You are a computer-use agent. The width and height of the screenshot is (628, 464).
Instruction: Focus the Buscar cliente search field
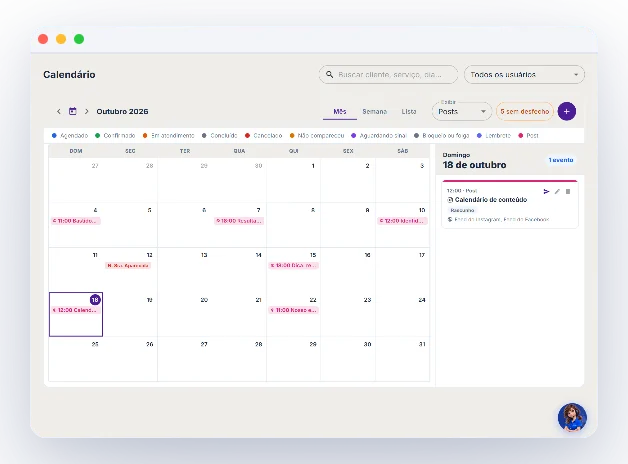[x=388, y=74]
